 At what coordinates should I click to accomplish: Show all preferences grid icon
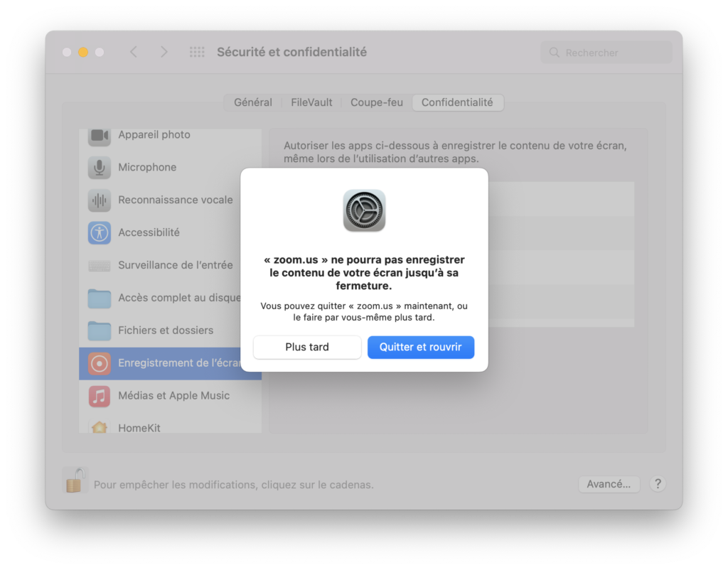point(197,52)
